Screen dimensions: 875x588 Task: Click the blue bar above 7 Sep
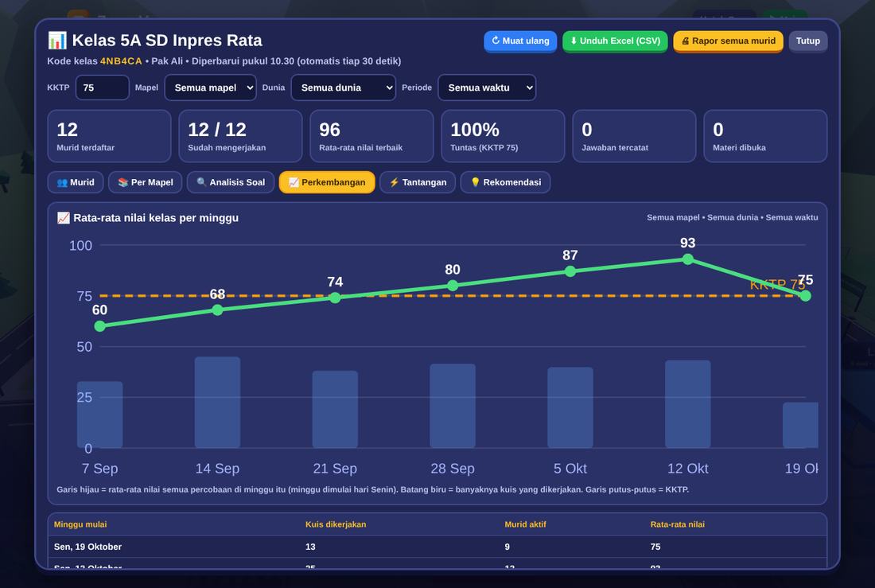pos(100,415)
